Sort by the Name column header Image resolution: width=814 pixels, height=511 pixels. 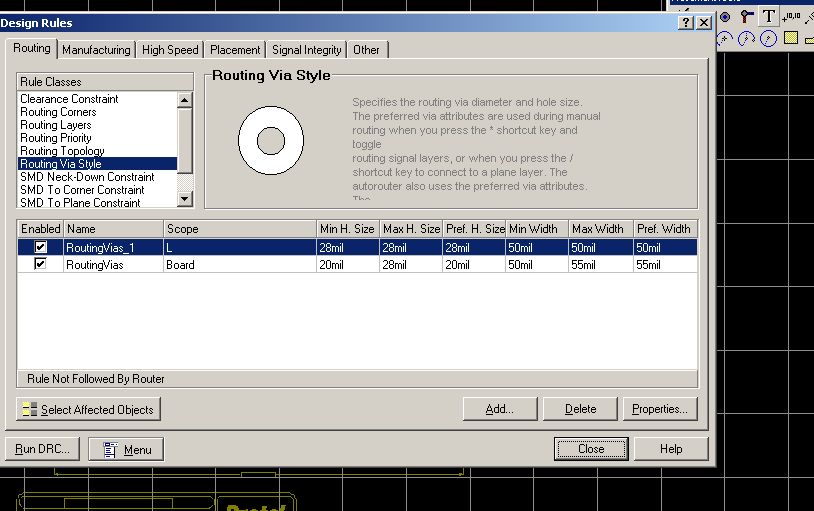coord(113,228)
